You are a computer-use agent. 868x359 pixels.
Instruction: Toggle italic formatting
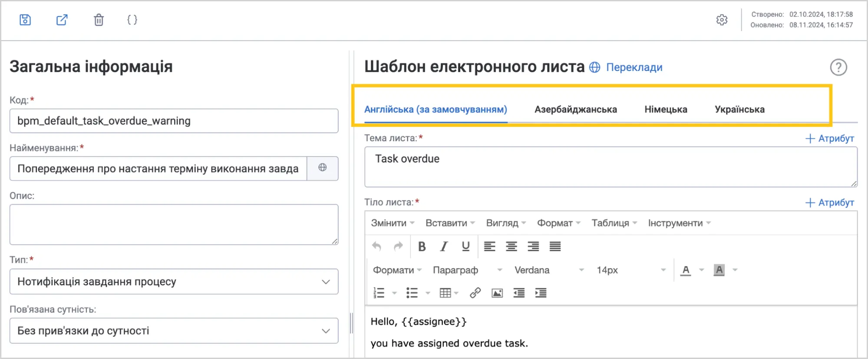tap(443, 246)
